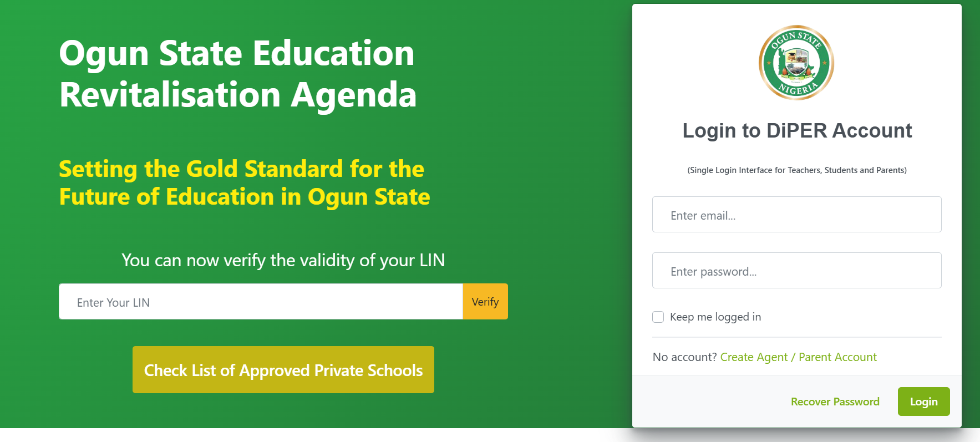Select the gold ring around the school logo

point(796,26)
